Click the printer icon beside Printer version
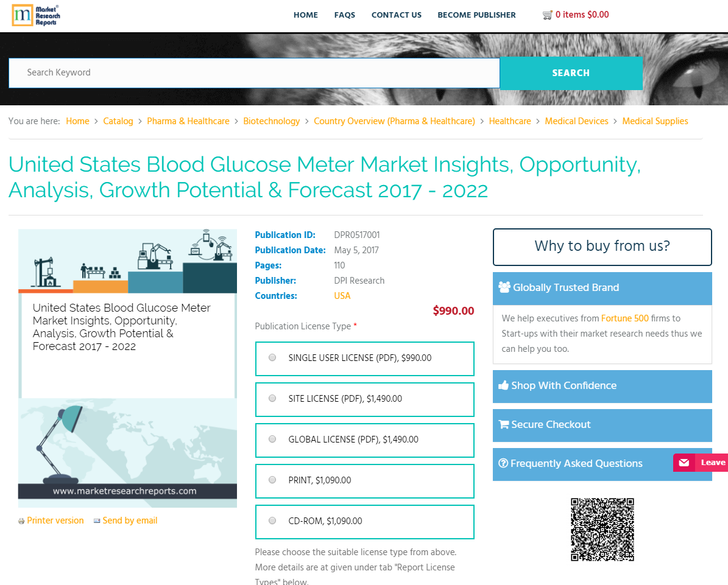The height and width of the screenshot is (585, 728). [21, 521]
